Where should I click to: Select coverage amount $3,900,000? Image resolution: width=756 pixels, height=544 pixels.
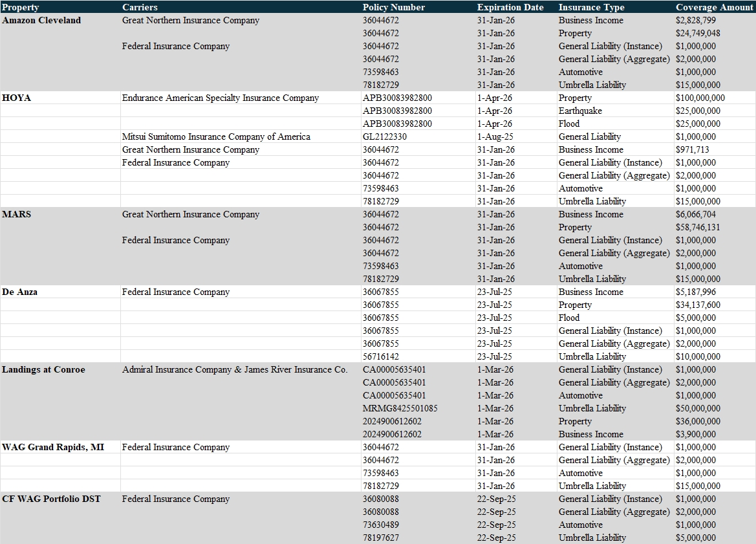(696, 434)
